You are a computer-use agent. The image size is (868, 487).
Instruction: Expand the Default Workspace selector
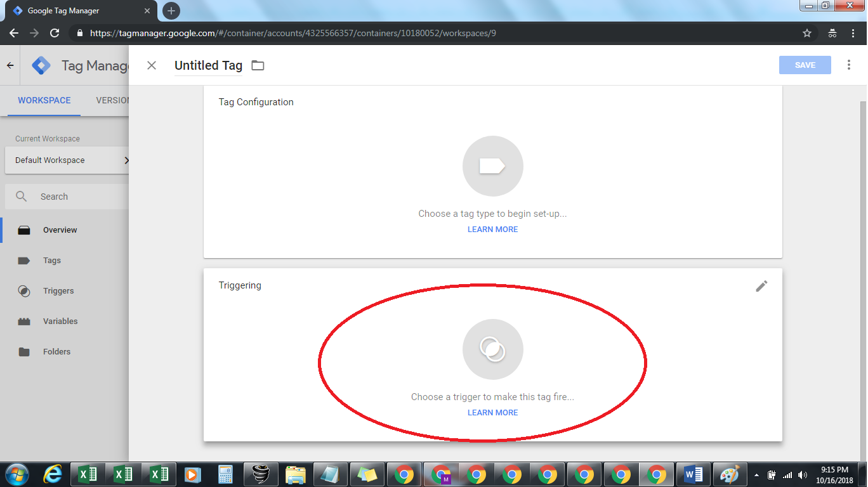(x=67, y=160)
